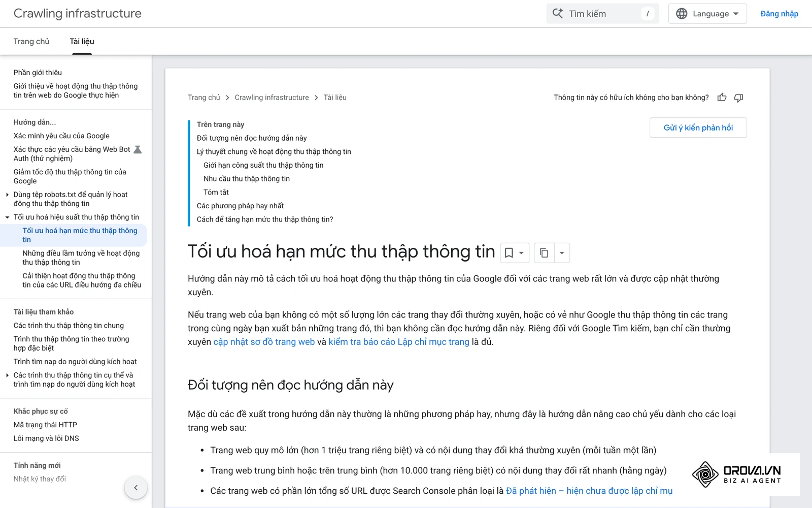The width and height of the screenshot is (812, 508).
Task: Jump to Lý thuyết chung về hoạt động thu thập
Action: [274, 152]
